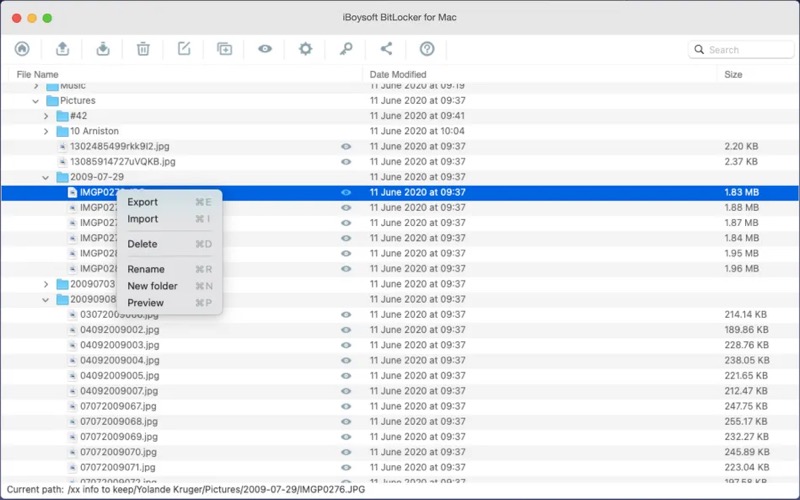Viewport: 800px width, 500px height.
Task: Click the new folder plus toolbar icon
Action: [x=224, y=49]
